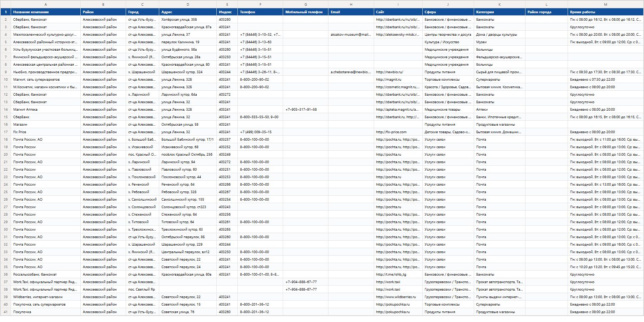Select 'Магнит, сеть супермаркетов' cell
This screenshot has height=322, width=644.
(46, 80)
